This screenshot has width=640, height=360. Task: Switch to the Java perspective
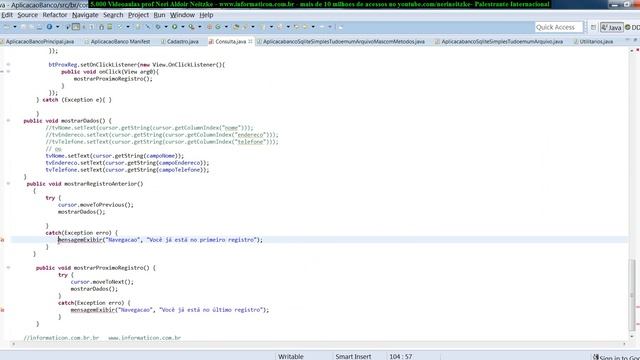click(611, 27)
